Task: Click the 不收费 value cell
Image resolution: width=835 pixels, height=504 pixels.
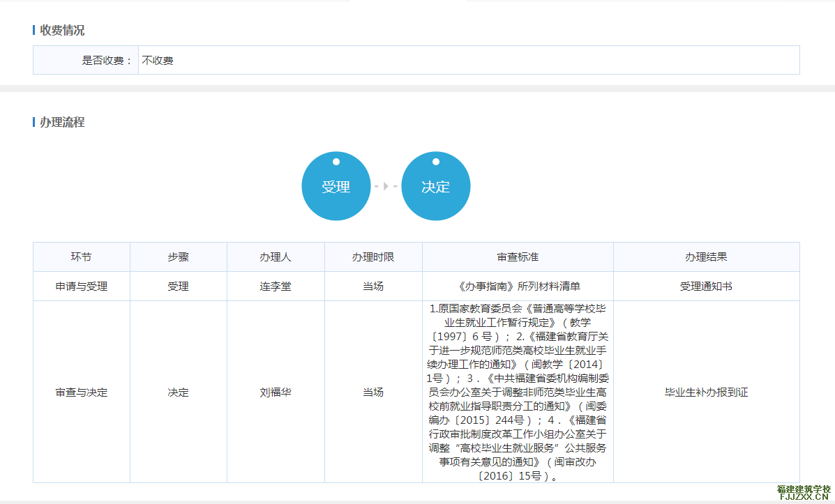Action: point(158,61)
